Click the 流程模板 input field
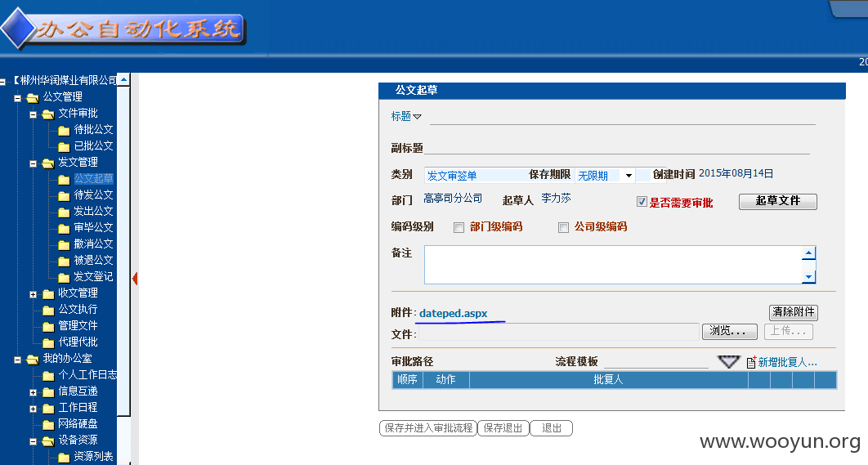868x465 pixels. (656, 361)
